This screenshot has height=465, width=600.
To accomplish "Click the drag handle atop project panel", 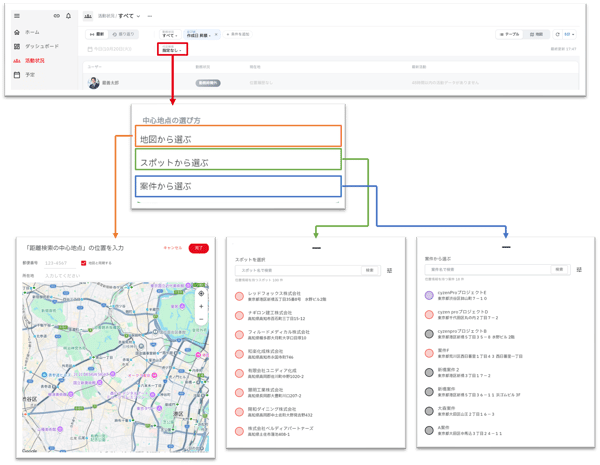I will coord(506,247).
